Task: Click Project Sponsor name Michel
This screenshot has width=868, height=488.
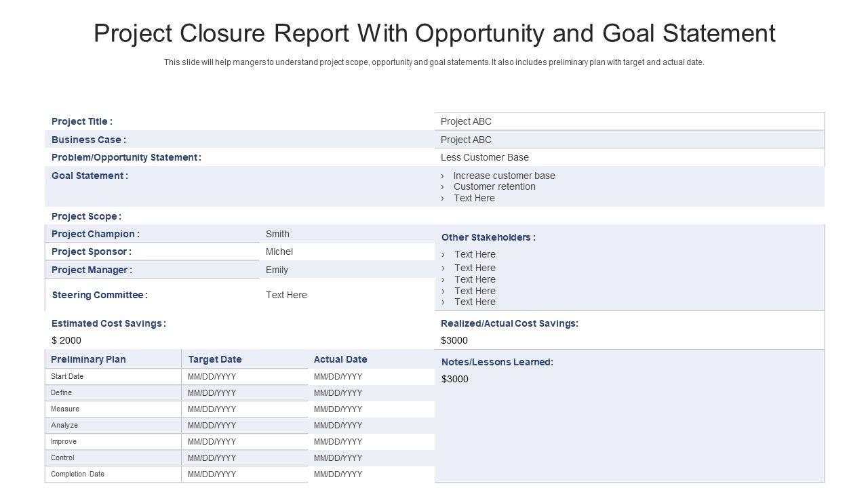Action: pos(279,251)
